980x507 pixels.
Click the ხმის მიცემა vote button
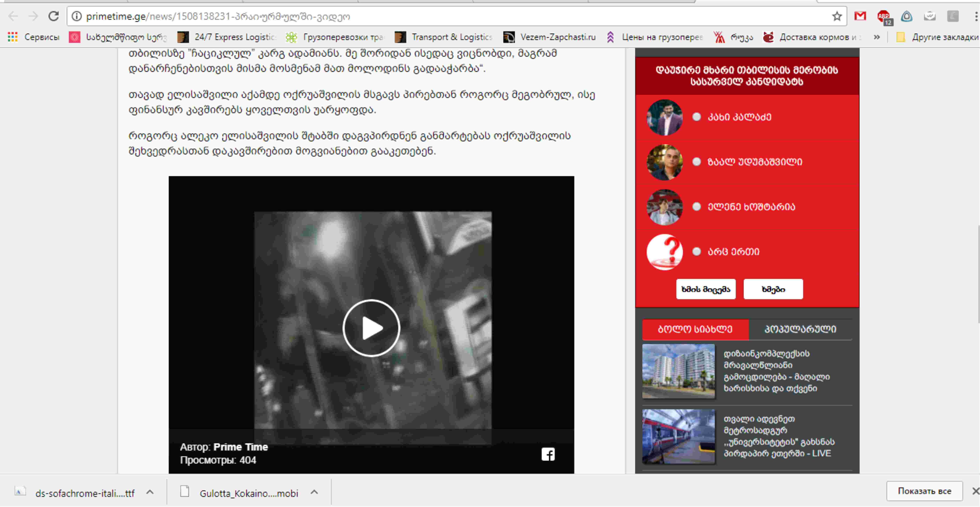[706, 289]
